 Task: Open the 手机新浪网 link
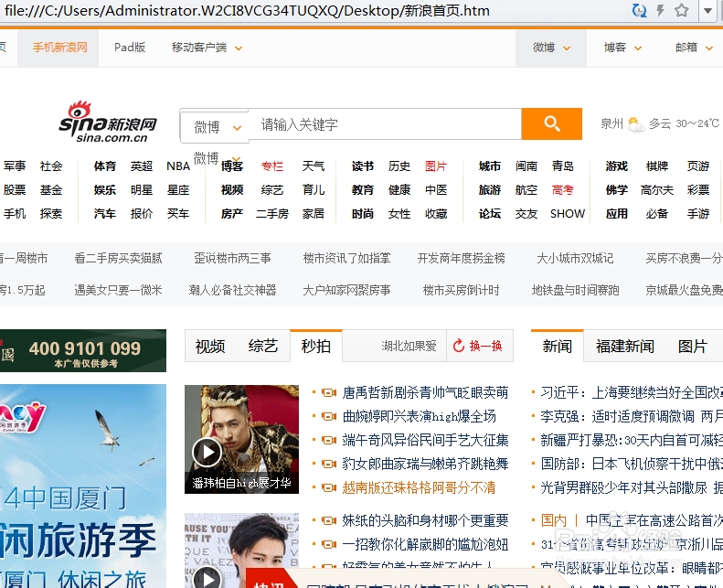pyautogui.click(x=60, y=48)
